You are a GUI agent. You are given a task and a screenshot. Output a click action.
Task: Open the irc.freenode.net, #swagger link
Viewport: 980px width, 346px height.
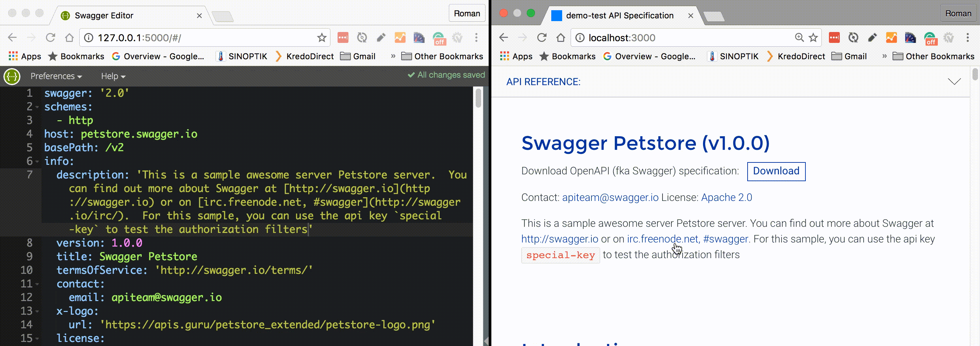[687, 239]
